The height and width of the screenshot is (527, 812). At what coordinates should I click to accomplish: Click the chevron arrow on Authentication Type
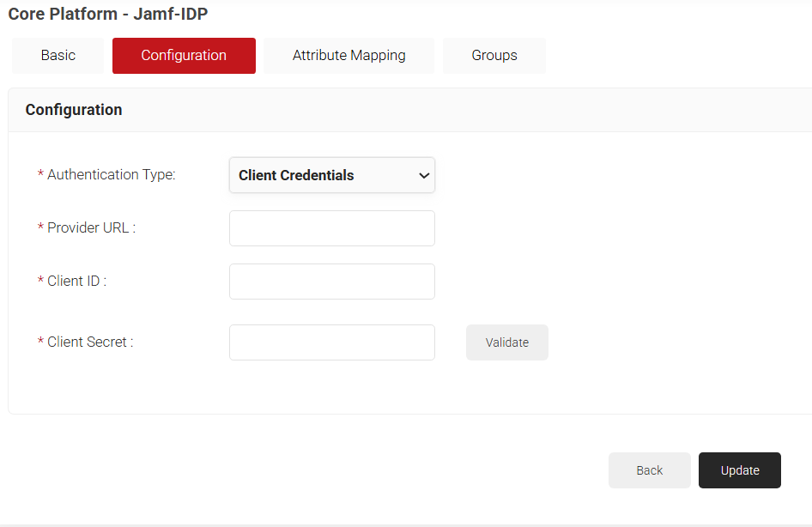tap(423, 175)
